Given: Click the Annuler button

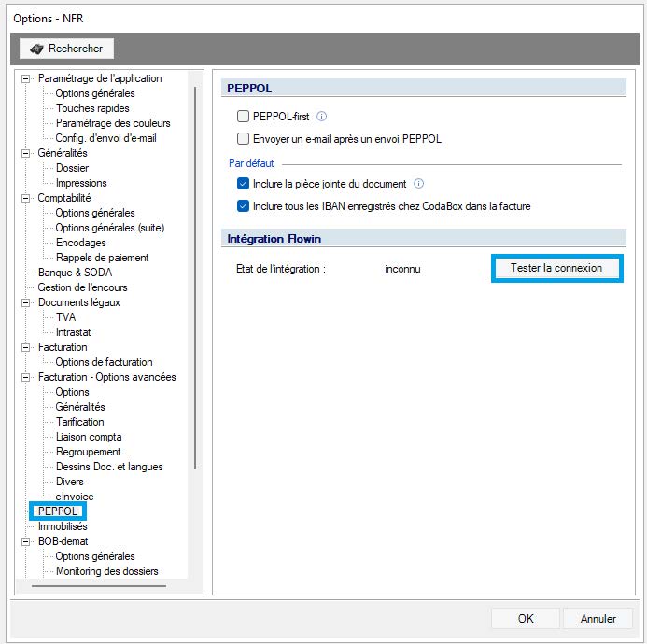Looking at the screenshot, I should pyautogui.click(x=598, y=618).
